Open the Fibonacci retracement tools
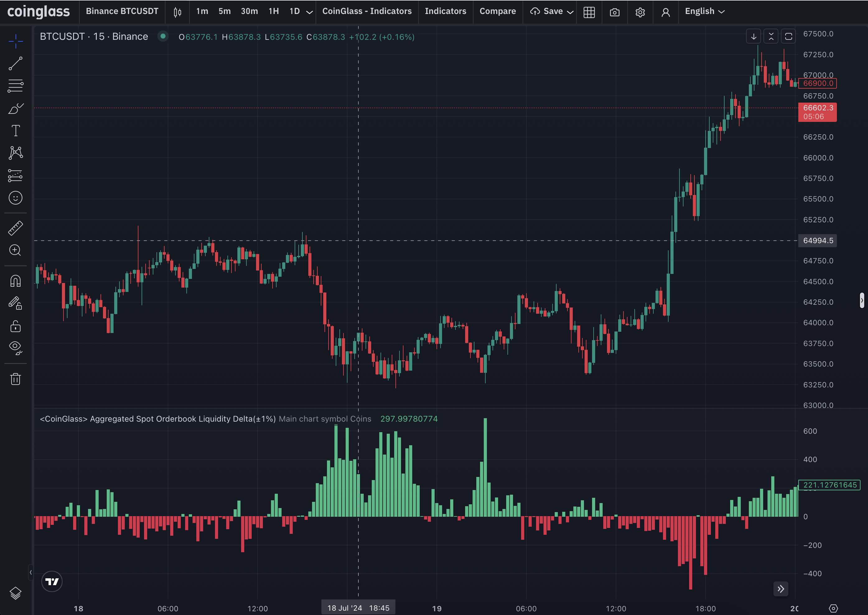 16,86
